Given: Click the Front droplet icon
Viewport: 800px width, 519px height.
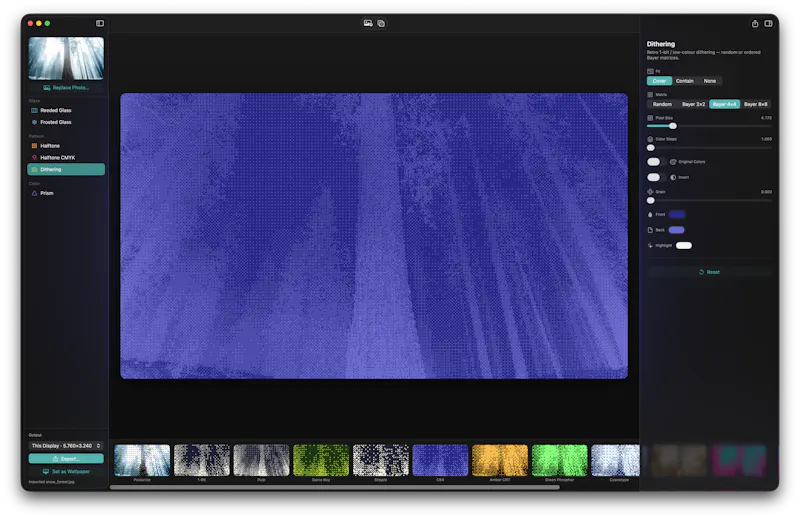Looking at the screenshot, I should (x=650, y=214).
